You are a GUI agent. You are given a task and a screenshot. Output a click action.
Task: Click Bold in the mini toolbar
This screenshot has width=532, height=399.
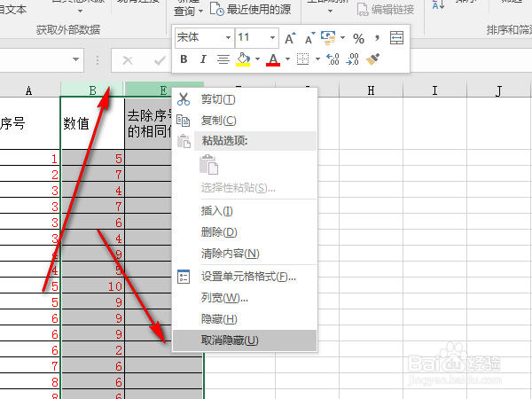pyautogui.click(x=184, y=59)
